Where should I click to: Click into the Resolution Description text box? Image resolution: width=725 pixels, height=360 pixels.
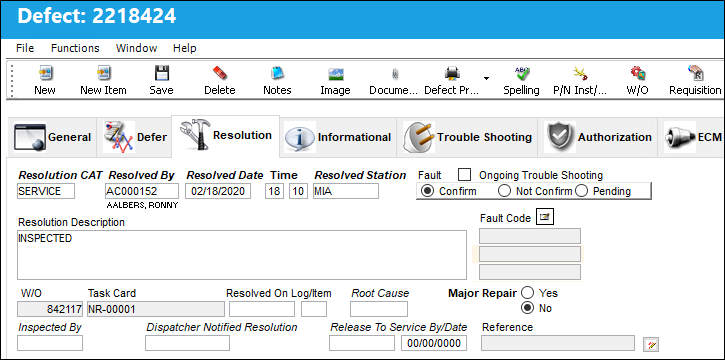coord(242,255)
